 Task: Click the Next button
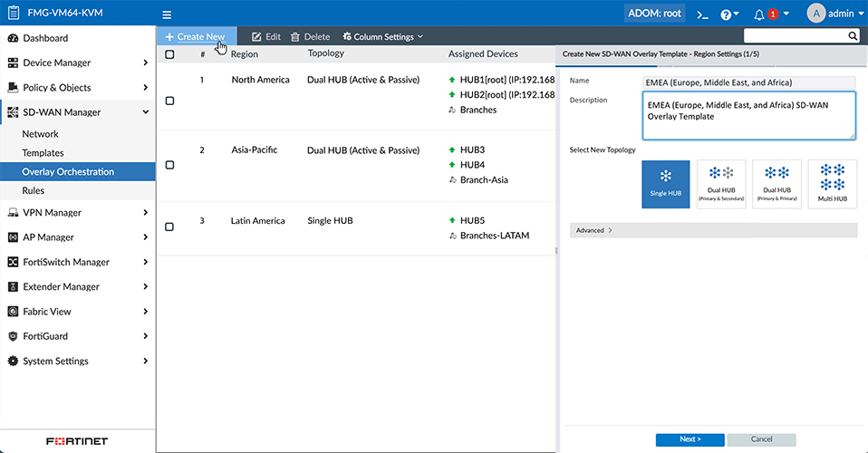(x=690, y=439)
